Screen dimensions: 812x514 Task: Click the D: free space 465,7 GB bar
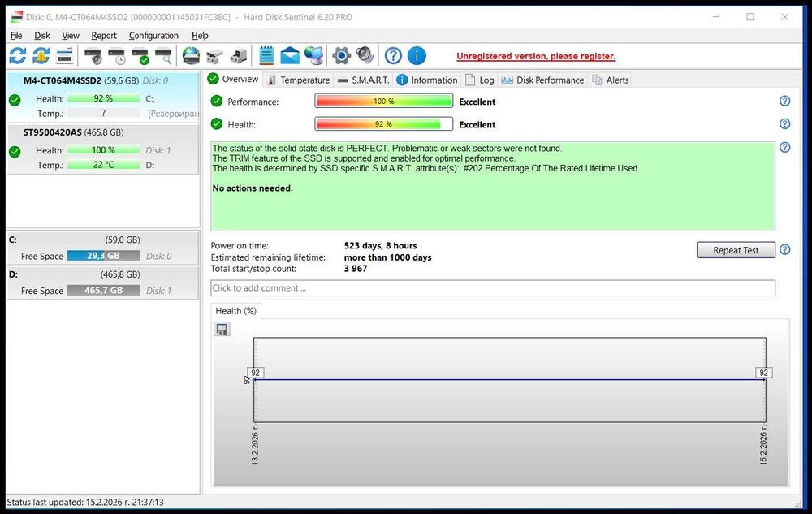(104, 291)
